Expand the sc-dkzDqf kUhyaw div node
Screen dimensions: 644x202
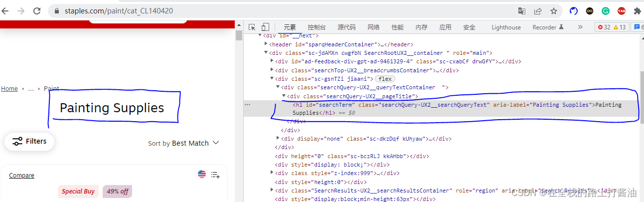(278, 139)
